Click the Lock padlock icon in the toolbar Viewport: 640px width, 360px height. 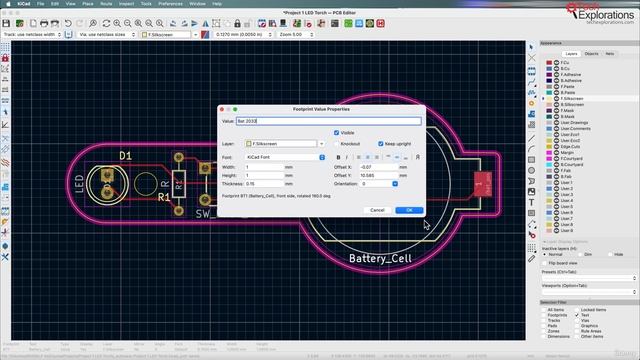pos(237,24)
